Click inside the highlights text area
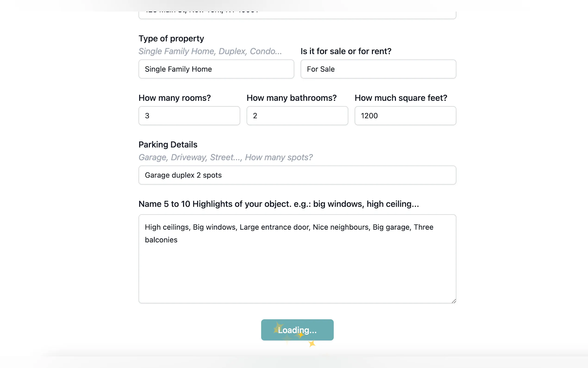The width and height of the screenshot is (588, 368). coord(297,268)
